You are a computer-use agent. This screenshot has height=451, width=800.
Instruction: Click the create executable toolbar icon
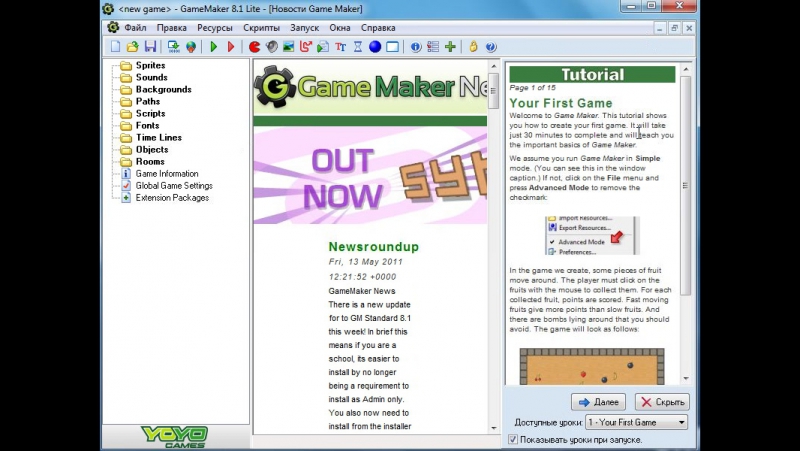(x=173, y=47)
